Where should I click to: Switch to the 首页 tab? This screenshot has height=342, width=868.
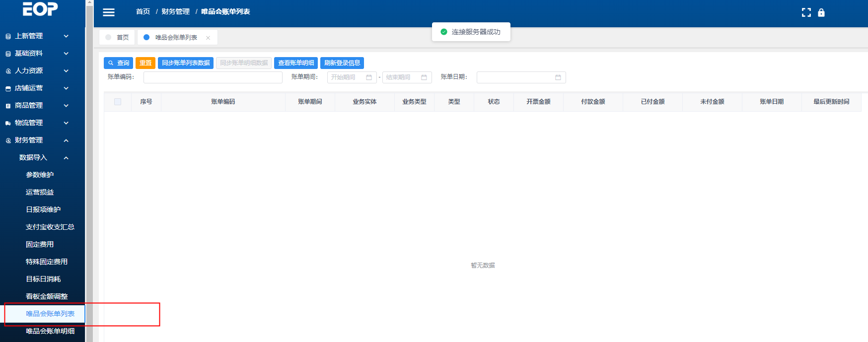click(118, 37)
